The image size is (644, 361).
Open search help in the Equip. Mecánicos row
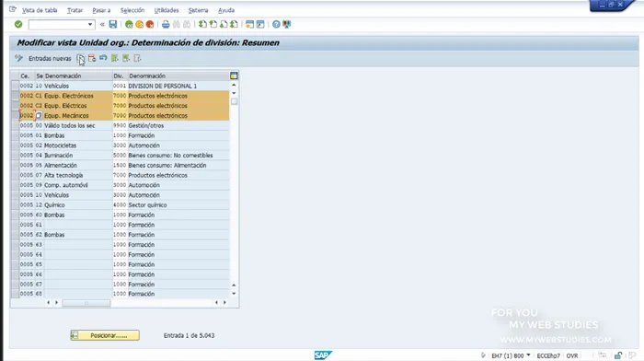pos(39,115)
